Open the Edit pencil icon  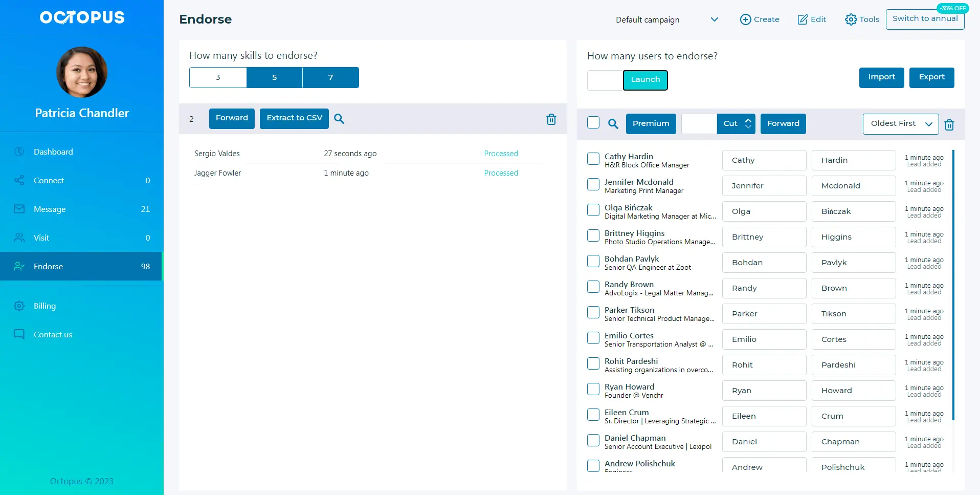[x=811, y=19]
